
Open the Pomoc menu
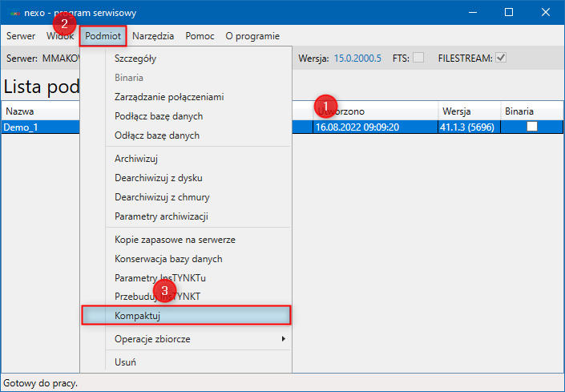tap(200, 36)
